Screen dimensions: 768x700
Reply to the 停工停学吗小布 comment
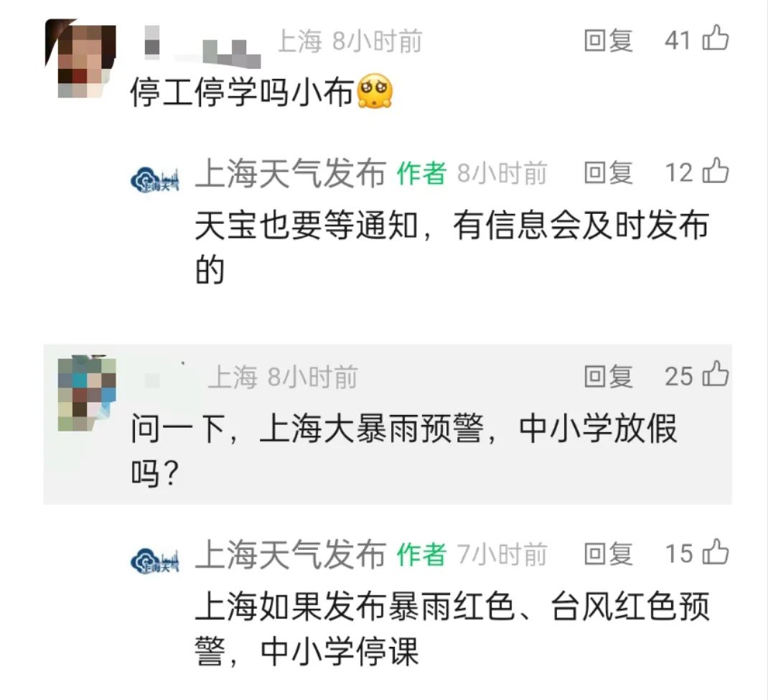click(609, 40)
